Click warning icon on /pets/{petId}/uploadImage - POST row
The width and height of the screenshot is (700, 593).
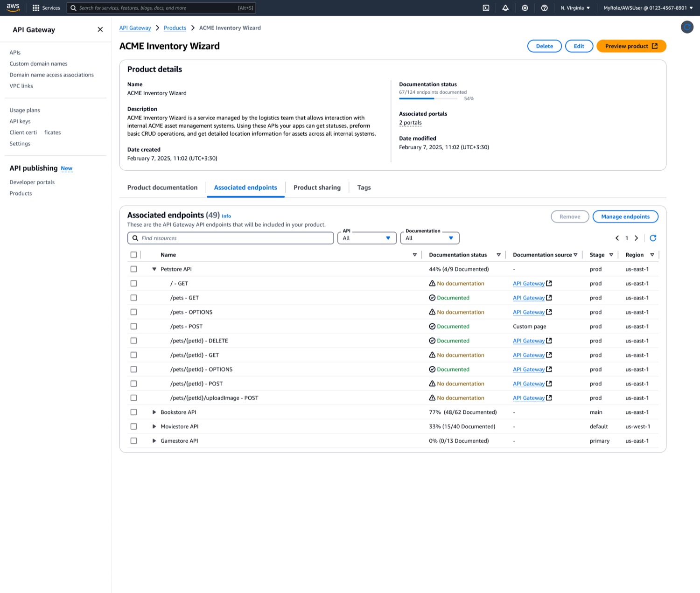[x=432, y=398]
